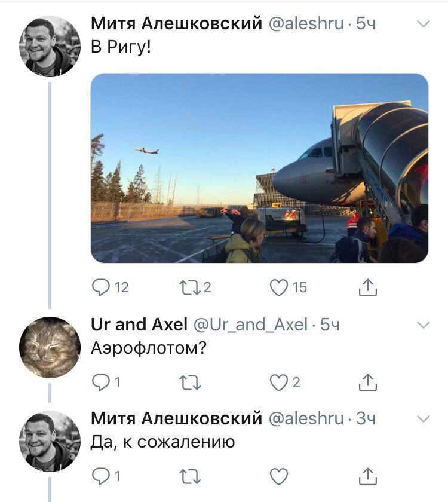Reply to the "Аэрофлотом?" tweet

click(x=101, y=382)
